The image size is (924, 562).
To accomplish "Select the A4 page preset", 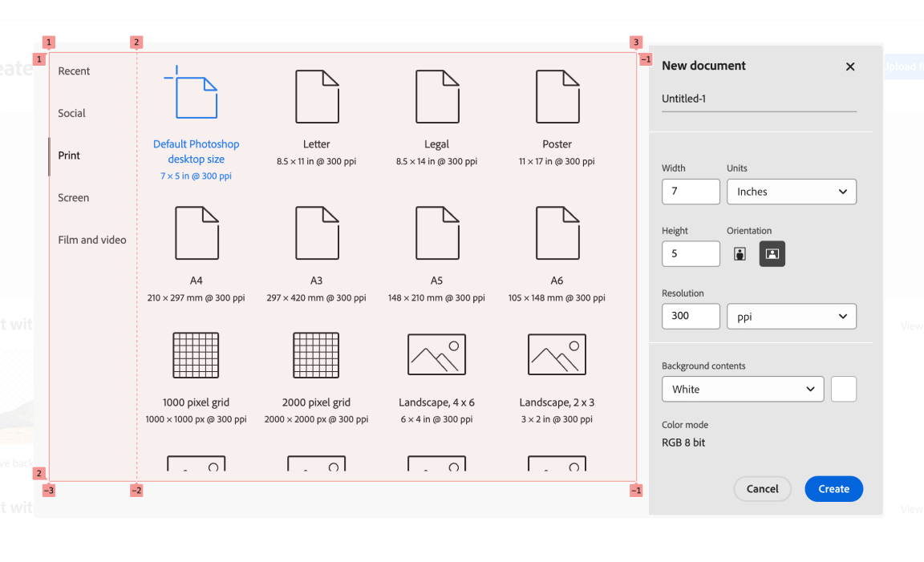I will [197, 233].
